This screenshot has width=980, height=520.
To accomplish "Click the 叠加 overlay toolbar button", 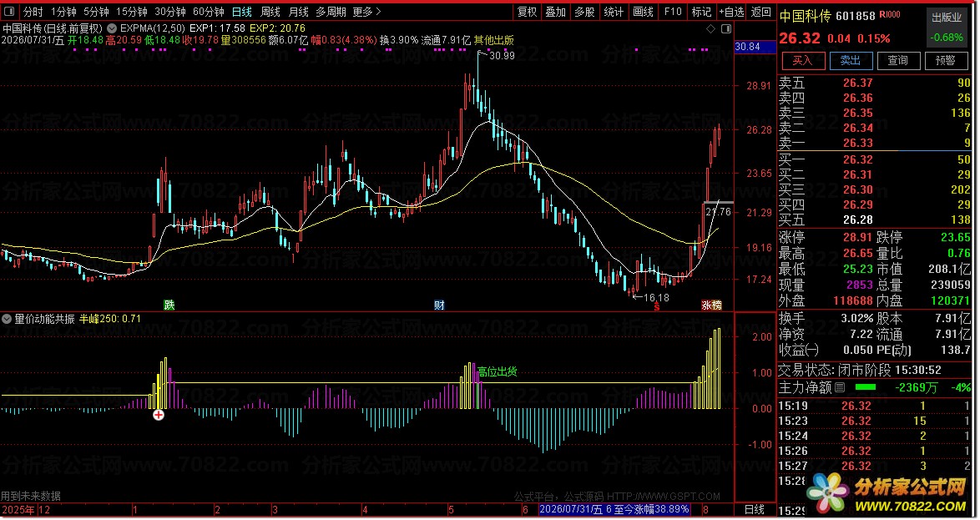I will click(555, 11).
